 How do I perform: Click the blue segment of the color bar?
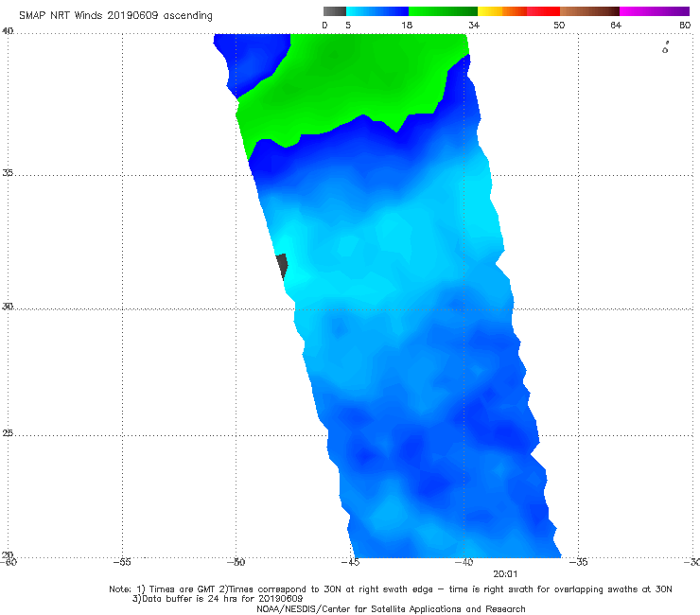[377, 11]
